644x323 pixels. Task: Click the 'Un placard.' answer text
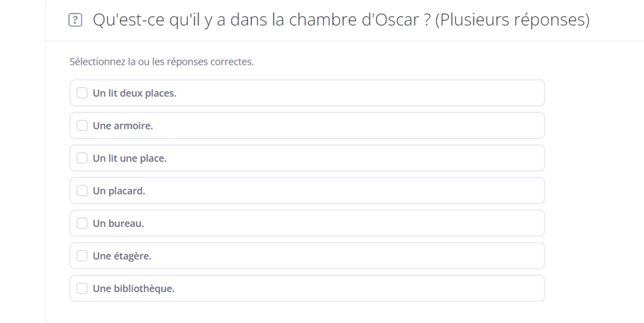pos(119,191)
